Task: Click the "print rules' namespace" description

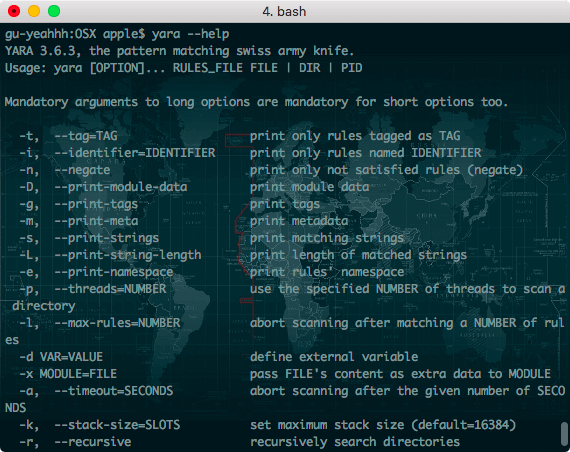Action: pos(327,272)
